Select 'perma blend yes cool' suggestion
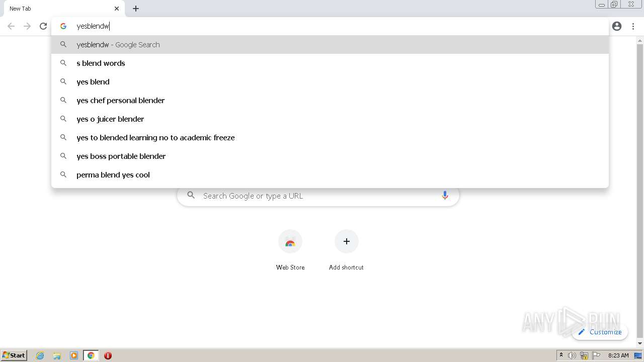Screen dimensions: 644x362 pyautogui.click(x=330, y=175)
